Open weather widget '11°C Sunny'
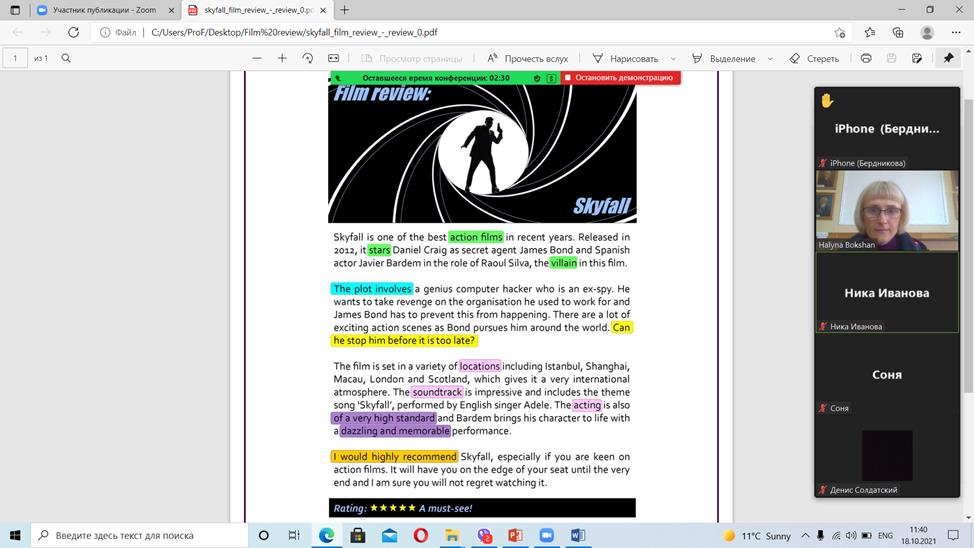 point(757,536)
